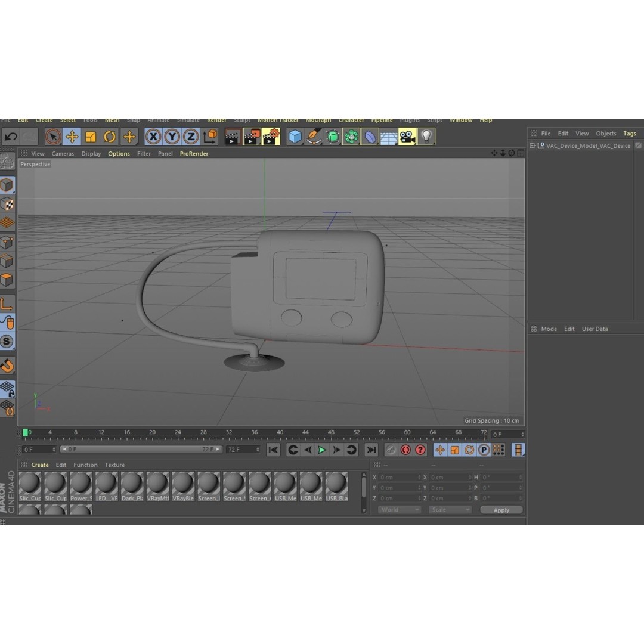The image size is (644, 644).
Task: Click the Cube primitive icon
Action: (295, 137)
